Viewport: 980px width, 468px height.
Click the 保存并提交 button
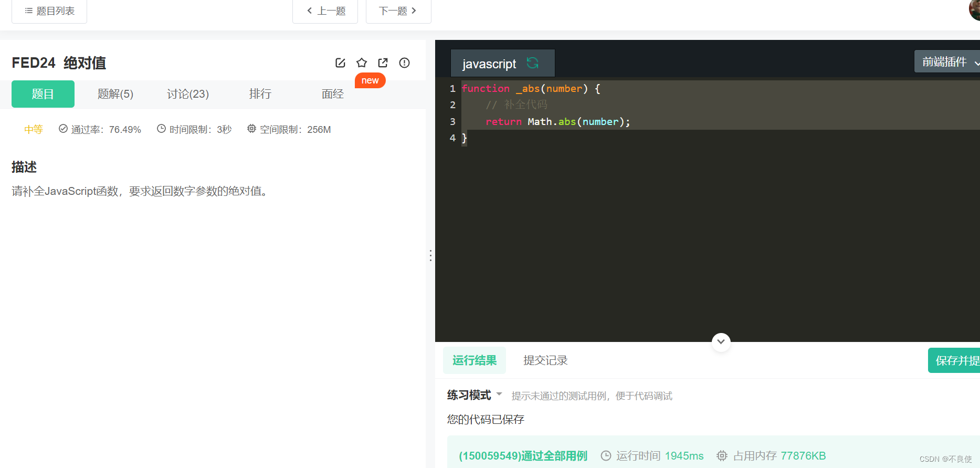(x=954, y=360)
